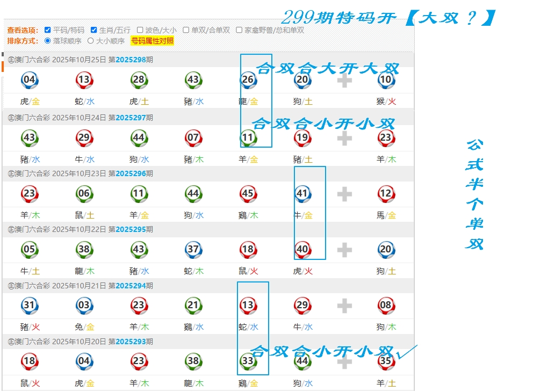
Task: Enable the 波色/大小 checkbox
Action: [140, 30]
